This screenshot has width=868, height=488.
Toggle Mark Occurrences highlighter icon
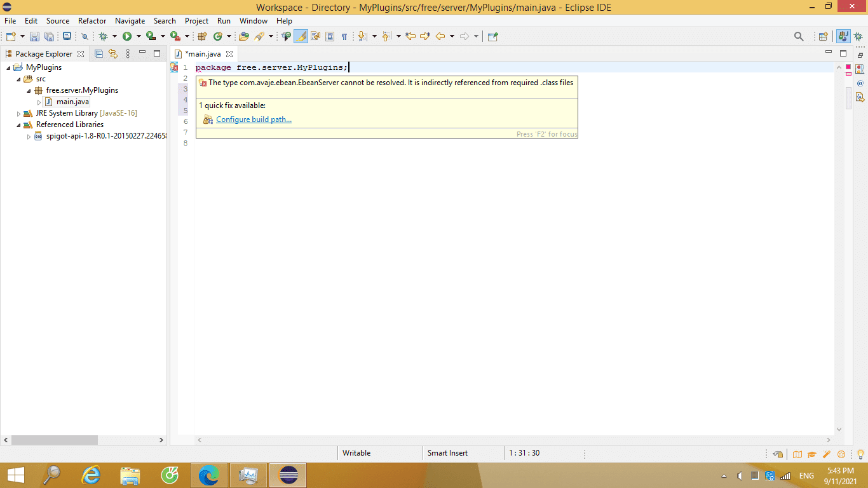click(301, 37)
